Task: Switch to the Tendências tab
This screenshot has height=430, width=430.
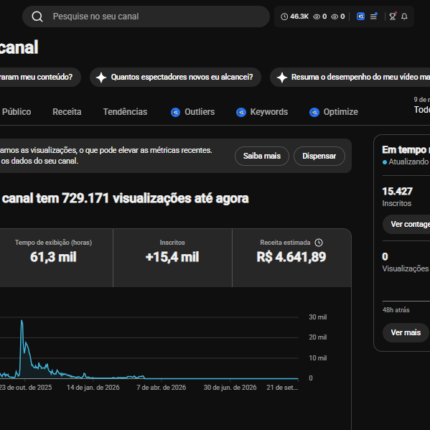Action: pyautogui.click(x=125, y=112)
